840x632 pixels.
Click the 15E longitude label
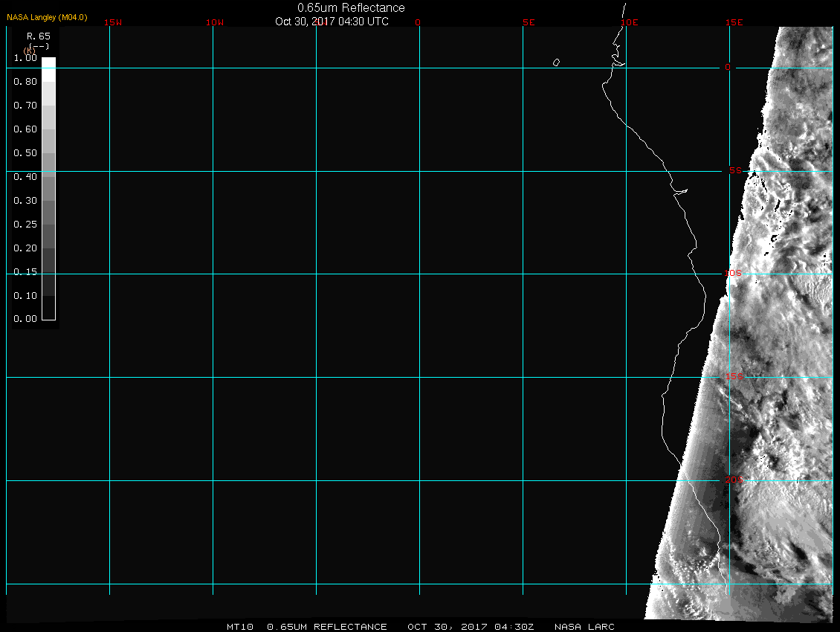coord(735,22)
